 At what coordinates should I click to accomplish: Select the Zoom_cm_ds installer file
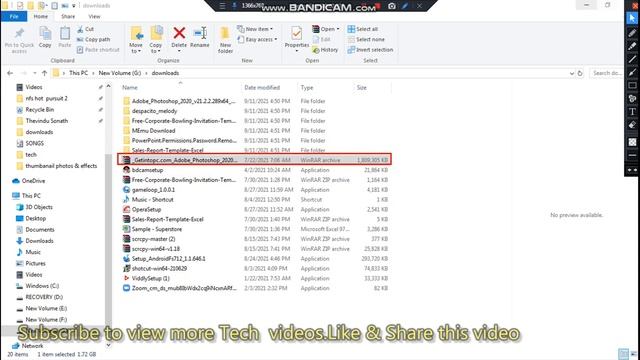[184, 288]
